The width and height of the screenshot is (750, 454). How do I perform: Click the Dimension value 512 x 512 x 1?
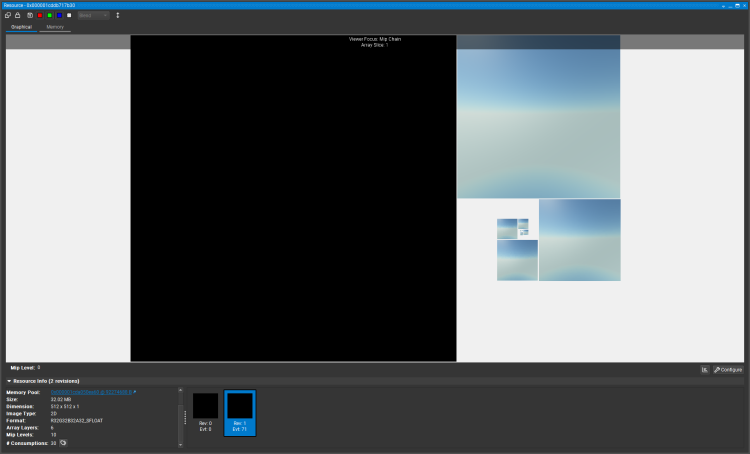coord(65,407)
